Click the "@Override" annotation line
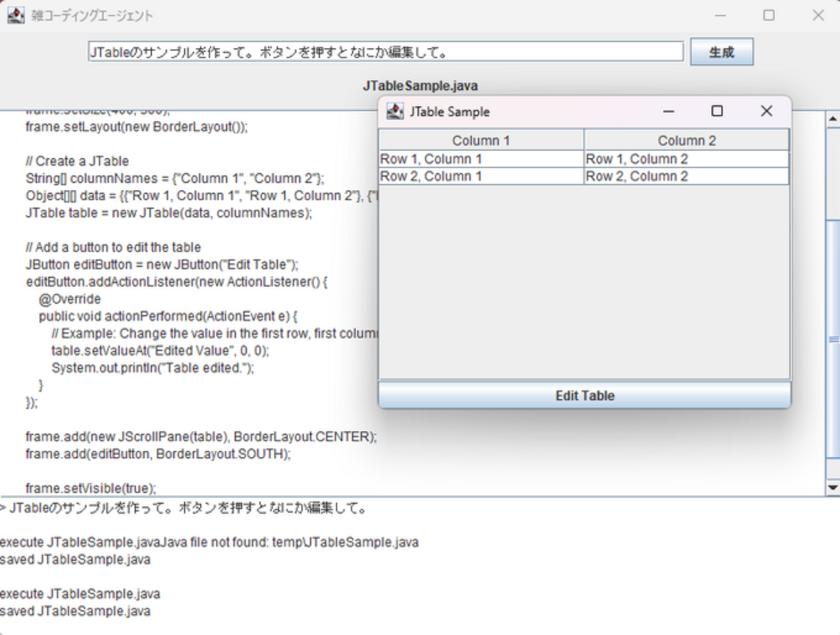840x635 pixels. coord(70,299)
